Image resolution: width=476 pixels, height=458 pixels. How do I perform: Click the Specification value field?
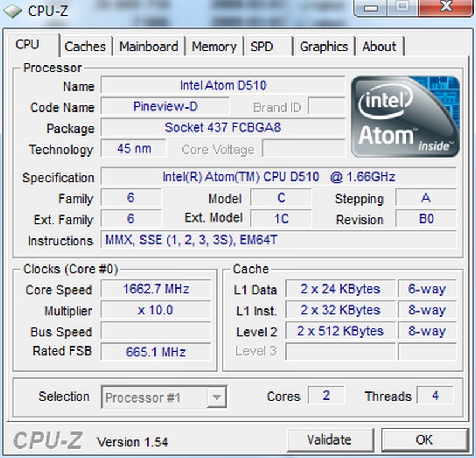[x=278, y=176]
